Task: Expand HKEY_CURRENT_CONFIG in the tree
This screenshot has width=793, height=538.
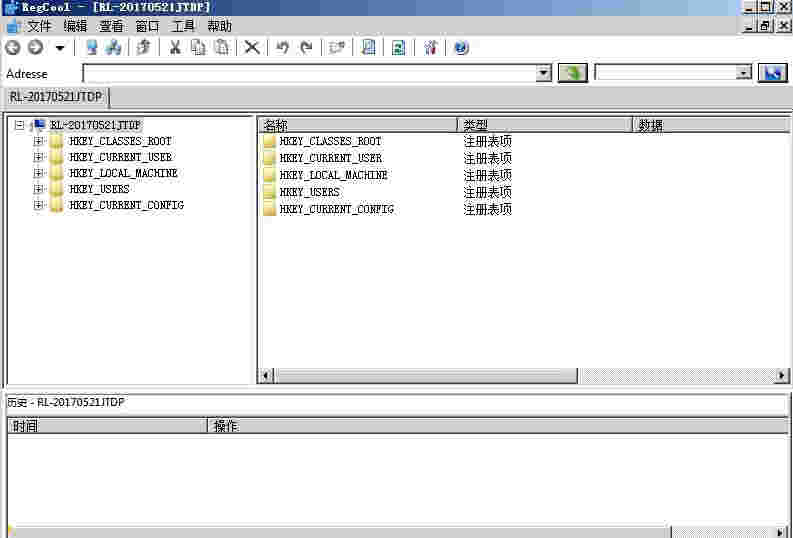Action: [x=37, y=205]
